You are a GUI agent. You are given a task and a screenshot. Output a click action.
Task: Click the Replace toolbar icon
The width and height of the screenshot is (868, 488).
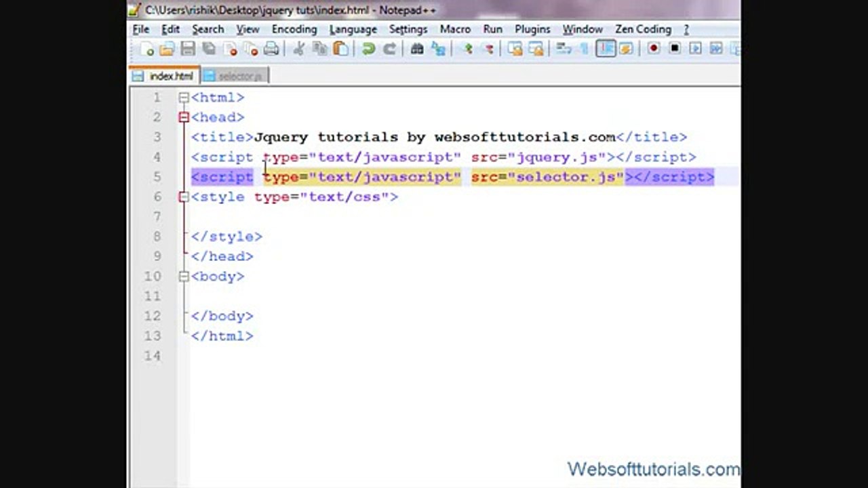438,49
